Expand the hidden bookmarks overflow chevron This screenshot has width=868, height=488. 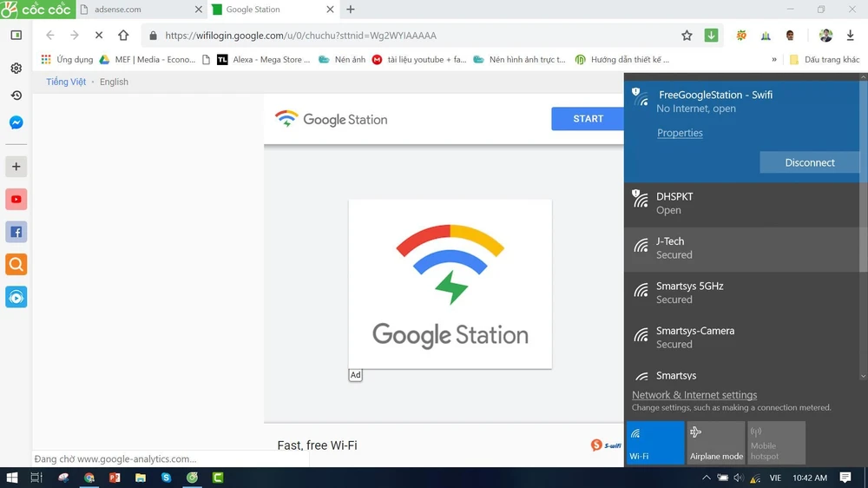click(x=774, y=60)
